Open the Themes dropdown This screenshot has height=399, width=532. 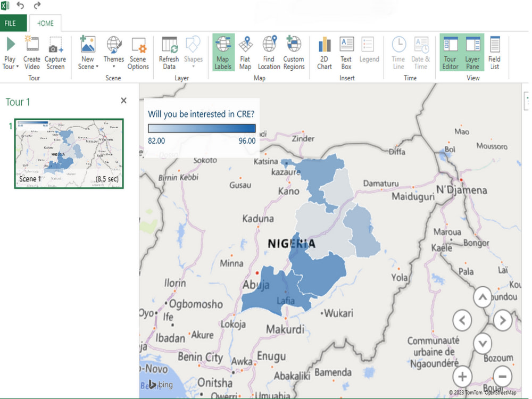pyautogui.click(x=113, y=52)
